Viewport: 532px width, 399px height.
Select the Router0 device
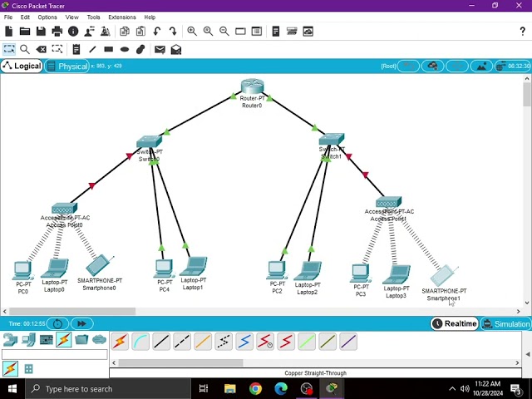point(252,86)
